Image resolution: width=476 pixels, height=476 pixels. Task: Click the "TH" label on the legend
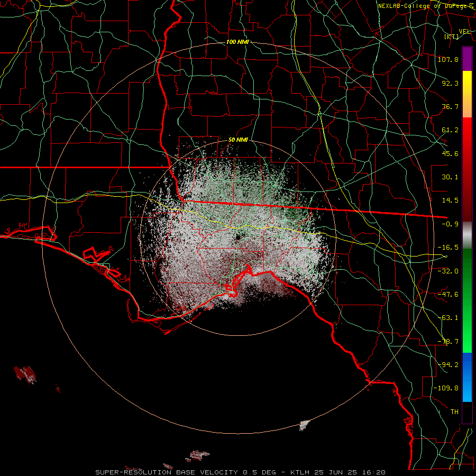tap(454, 412)
